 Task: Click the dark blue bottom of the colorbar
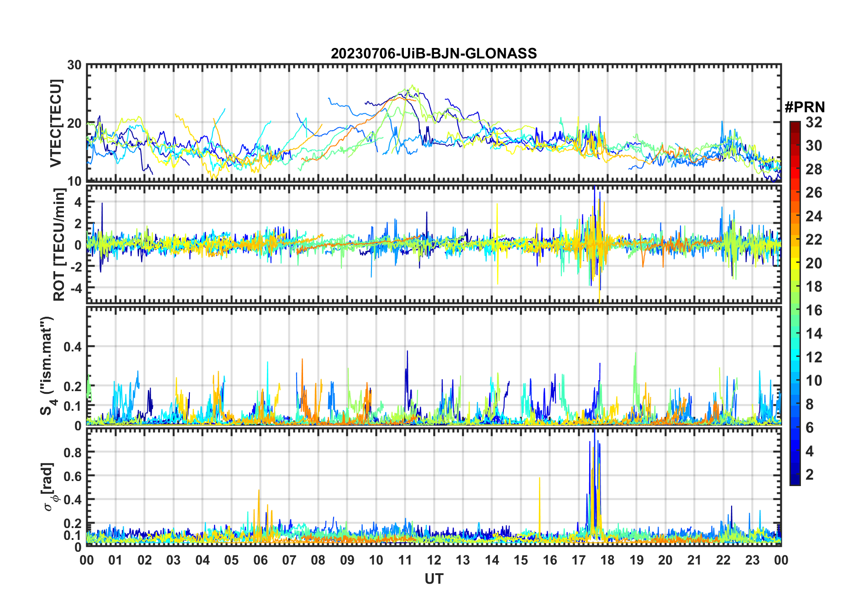tap(795, 481)
